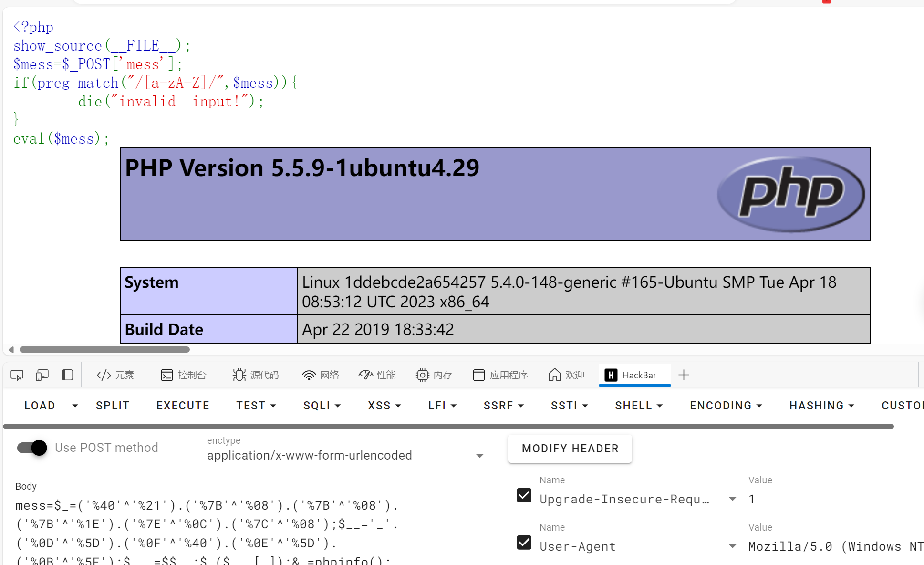Expand the dropdown arrow next to LOAD
The image size is (924, 565).
click(x=75, y=406)
